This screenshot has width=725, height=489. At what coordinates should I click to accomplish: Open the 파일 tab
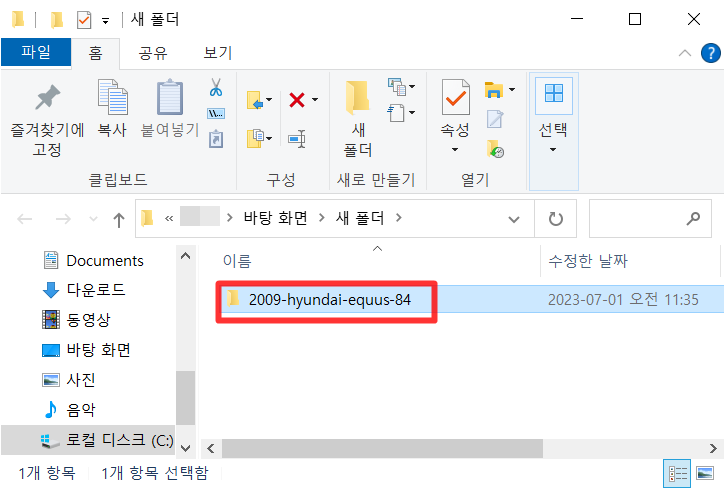[36, 52]
